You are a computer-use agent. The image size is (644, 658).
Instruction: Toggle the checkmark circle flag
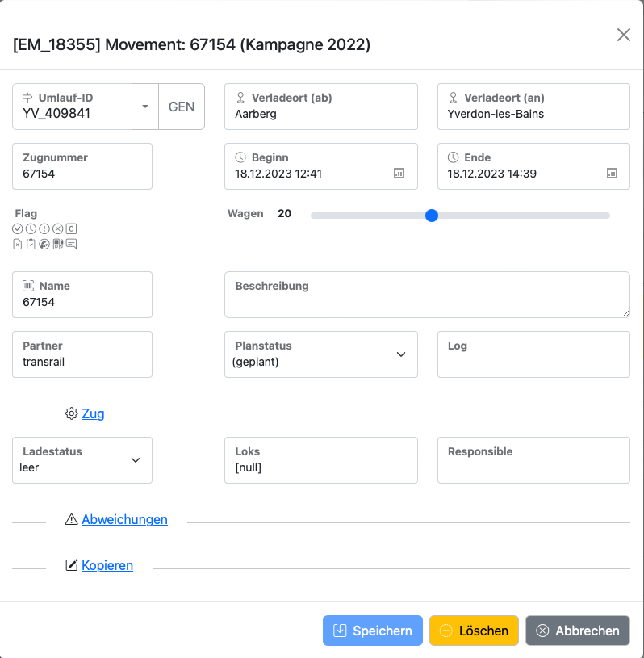pos(18,229)
